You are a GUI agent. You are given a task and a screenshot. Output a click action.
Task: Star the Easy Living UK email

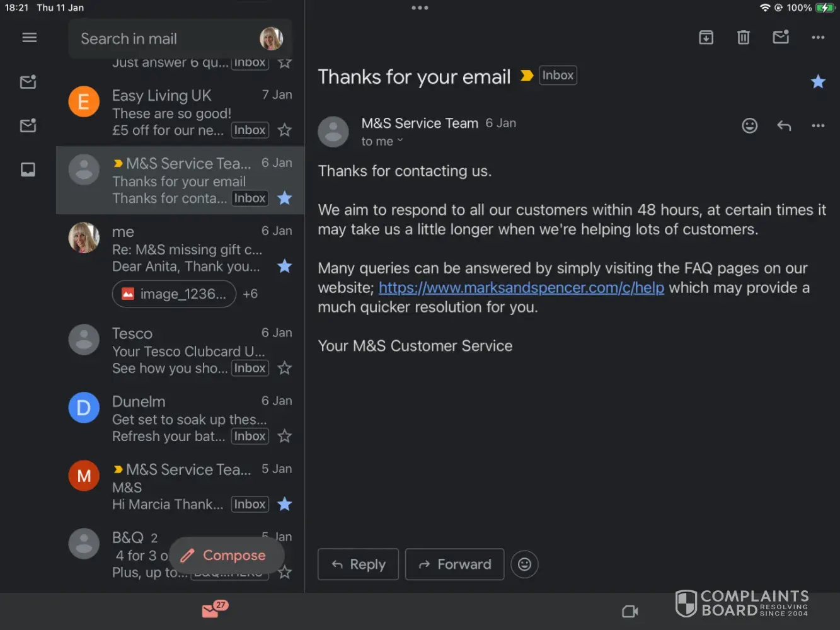point(285,130)
